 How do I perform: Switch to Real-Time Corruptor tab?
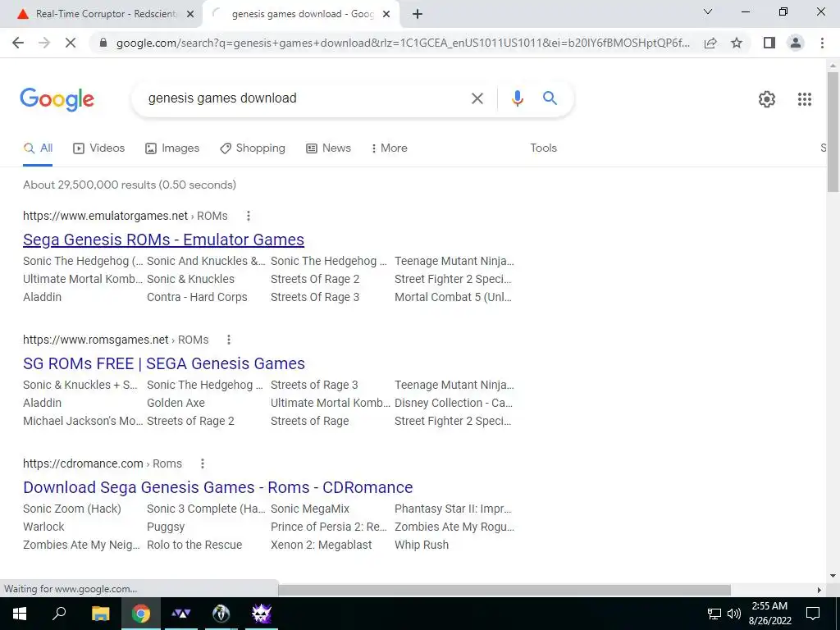click(102, 14)
